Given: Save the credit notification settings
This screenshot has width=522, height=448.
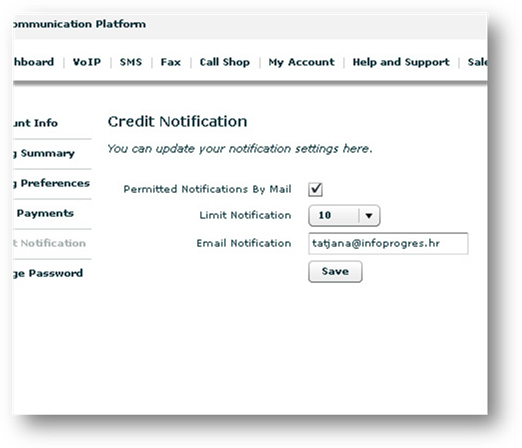Looking at the screenshot, I should click(x=335, y=271).
